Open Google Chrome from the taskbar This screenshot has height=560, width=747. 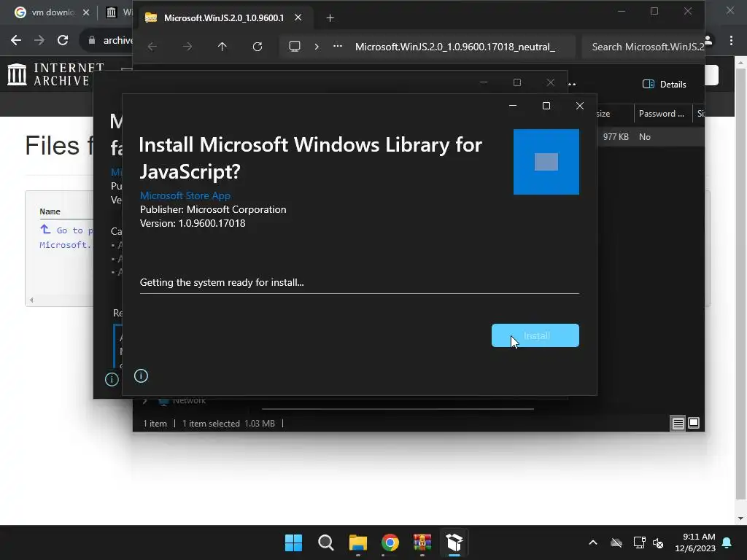point(390,542)
